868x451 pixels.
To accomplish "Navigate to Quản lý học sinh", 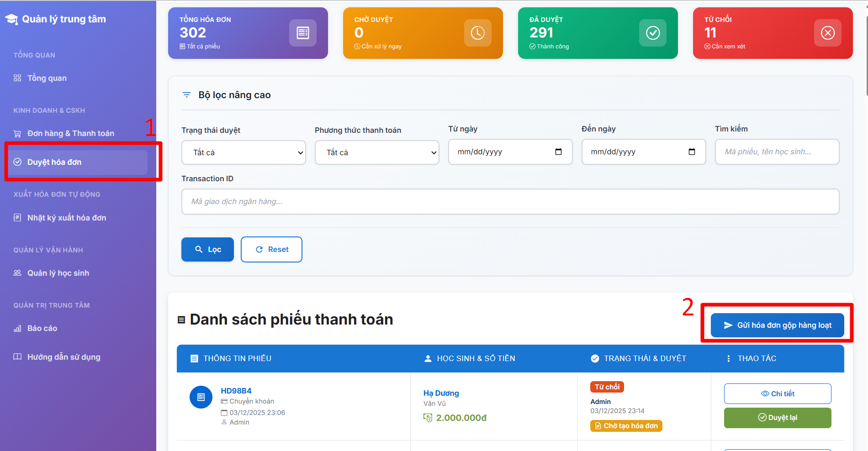I will (x=58, y=273).
